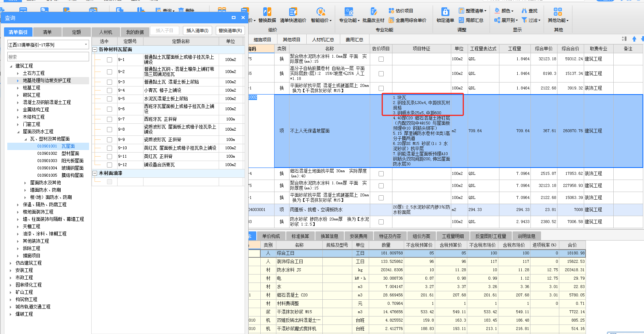Expand the 土石方工程 tree node
Viewport: 644px width, 334px height.
(18, 73)
